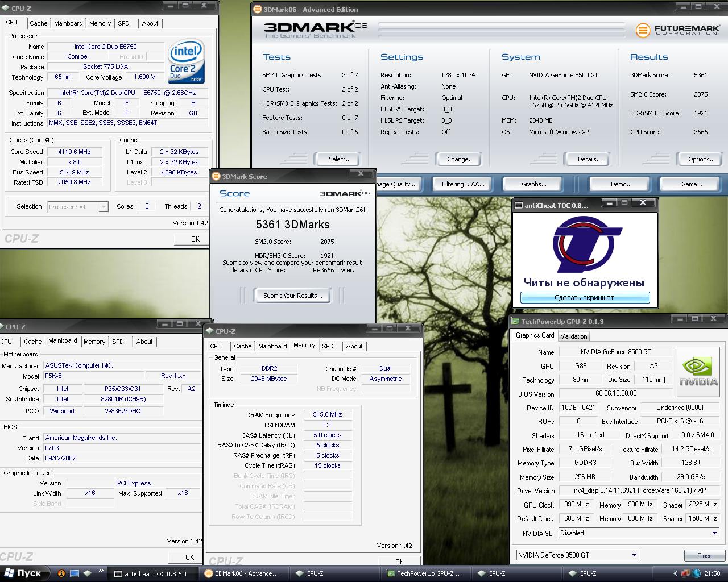
Task: Open CPU tab in CPU-Z Mainboard window
Action: click(x=6, y=342)
